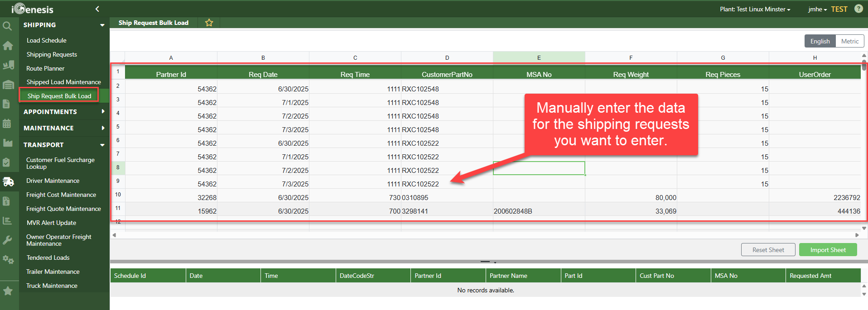868x310 pixels.
Task: Open Load Schedule menu item
Action: [46, 40]
